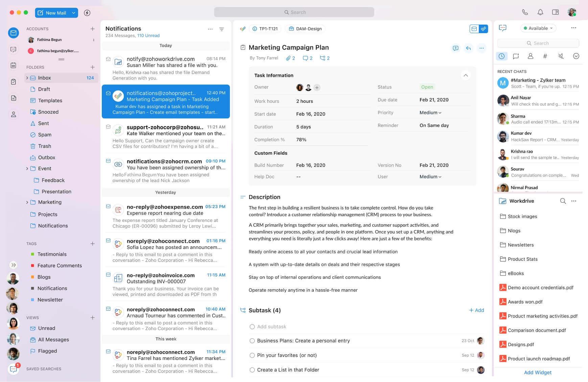The width and height of the screenshot is (588, 382).
Task: Reply to the Marketing Campaign Plan task
Action: tap(468, 48)
